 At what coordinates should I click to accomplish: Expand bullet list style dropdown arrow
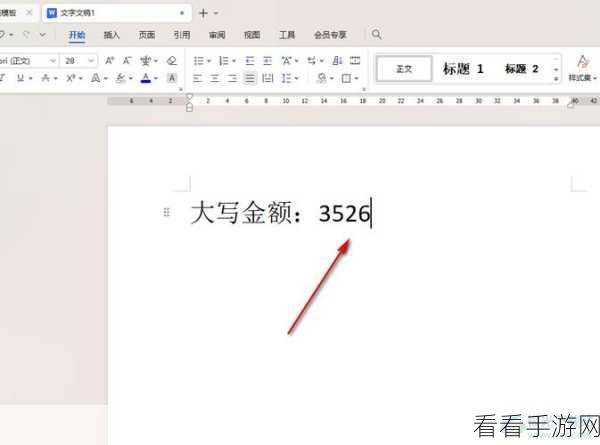click(209, 61)
